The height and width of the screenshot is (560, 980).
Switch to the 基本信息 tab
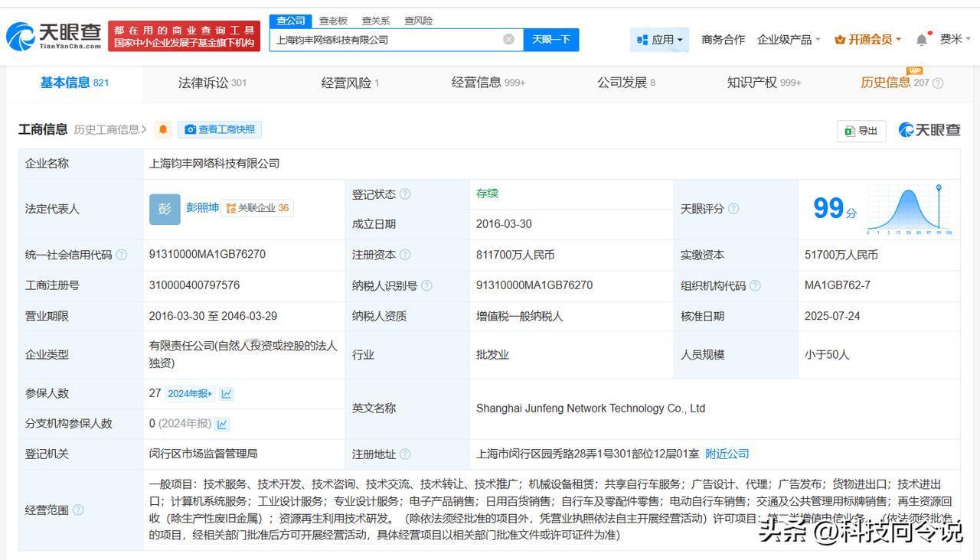(x=74, y=83)
